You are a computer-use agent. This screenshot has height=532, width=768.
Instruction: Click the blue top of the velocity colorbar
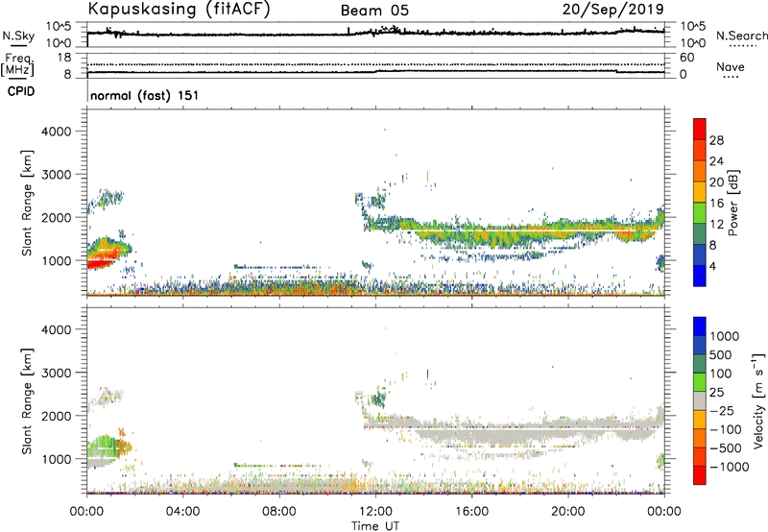coord(700,326)
